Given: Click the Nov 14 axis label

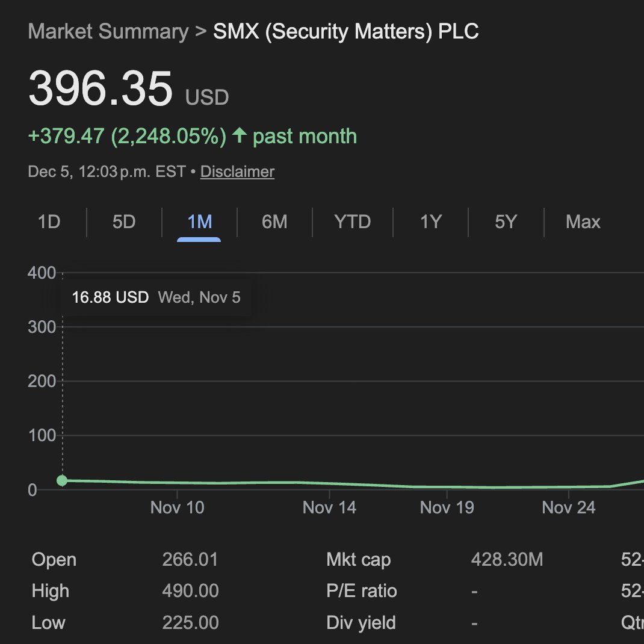Looking at the screenshot, I should point(329,507).
